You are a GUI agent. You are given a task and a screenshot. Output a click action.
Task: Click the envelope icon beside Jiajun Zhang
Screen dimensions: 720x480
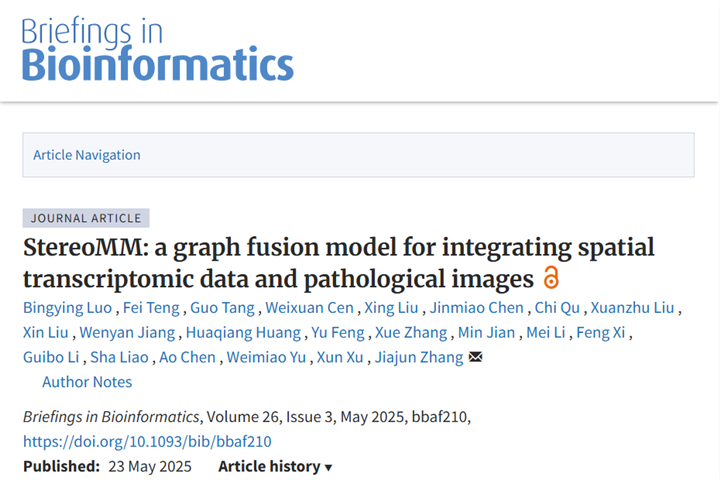475,357
